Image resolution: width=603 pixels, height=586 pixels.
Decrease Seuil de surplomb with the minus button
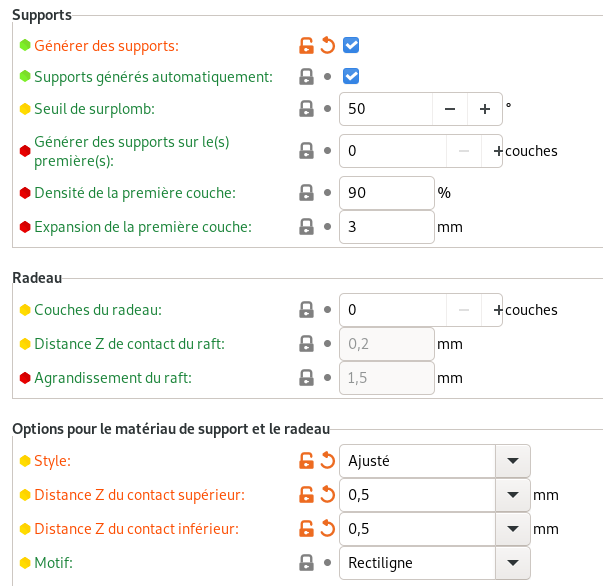pos(450,109)
